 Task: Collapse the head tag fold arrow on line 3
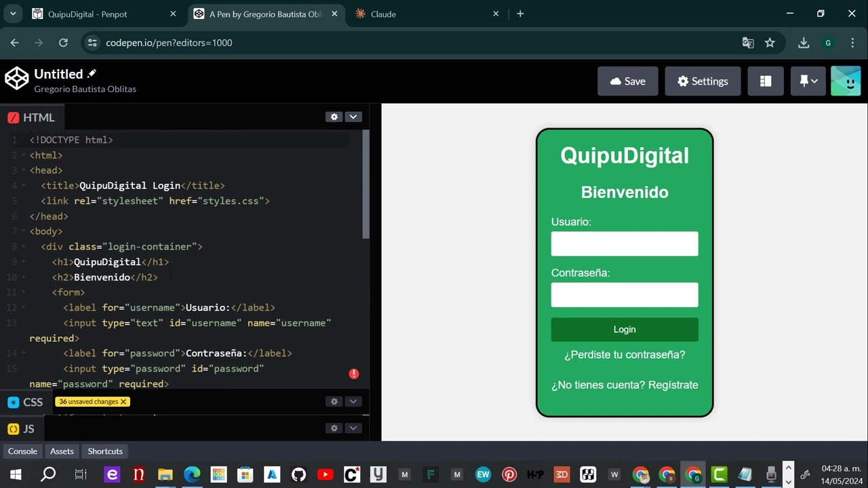point(25,171)
